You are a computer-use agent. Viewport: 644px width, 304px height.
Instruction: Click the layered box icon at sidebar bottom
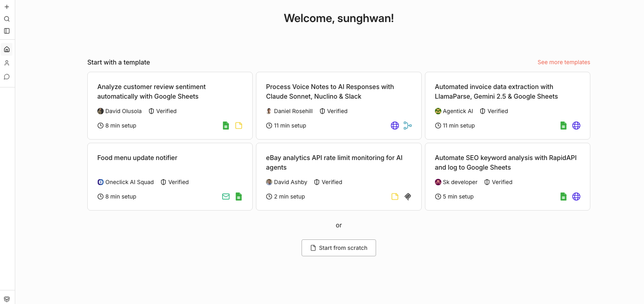click(x=7, y=299)
